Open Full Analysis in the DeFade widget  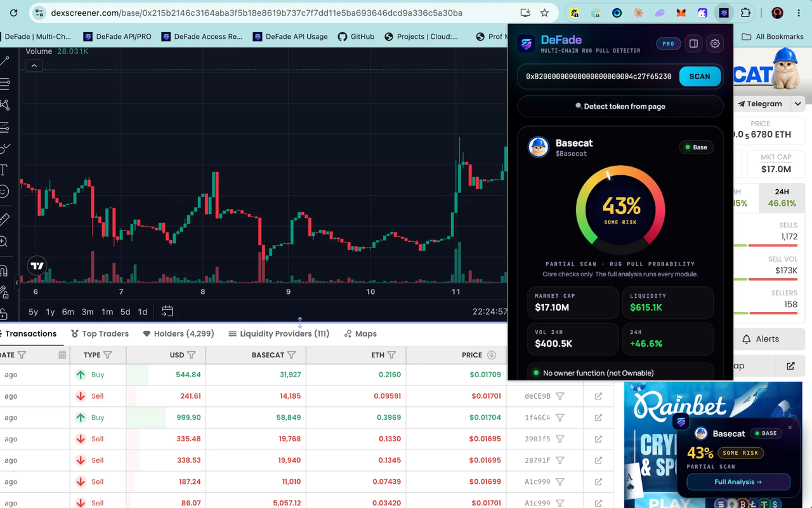[x=738, y=482]
